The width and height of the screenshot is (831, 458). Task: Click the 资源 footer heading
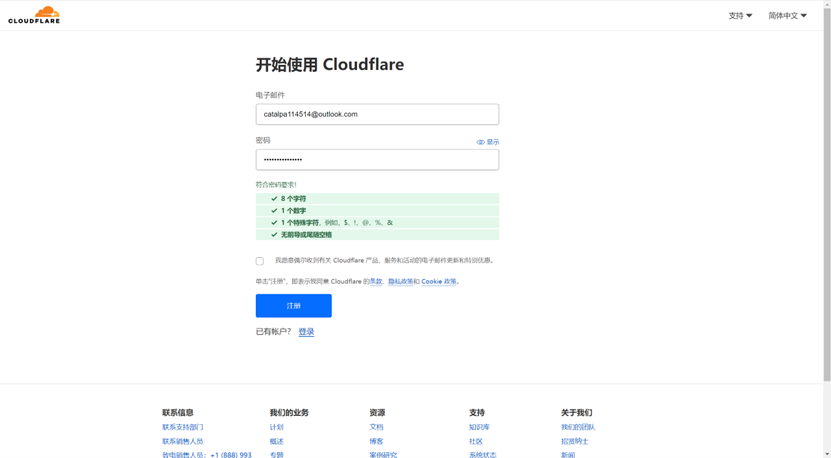click(377, 412)
